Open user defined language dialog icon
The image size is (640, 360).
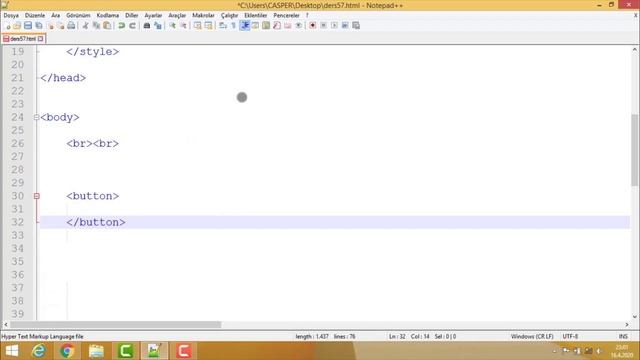255,26
